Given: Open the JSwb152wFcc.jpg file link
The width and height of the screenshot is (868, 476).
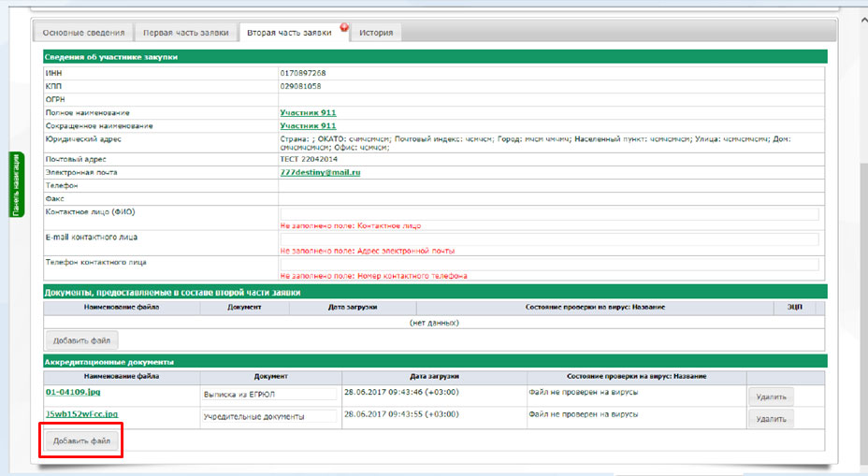Looking at the screenshot, I should point(81,413).
